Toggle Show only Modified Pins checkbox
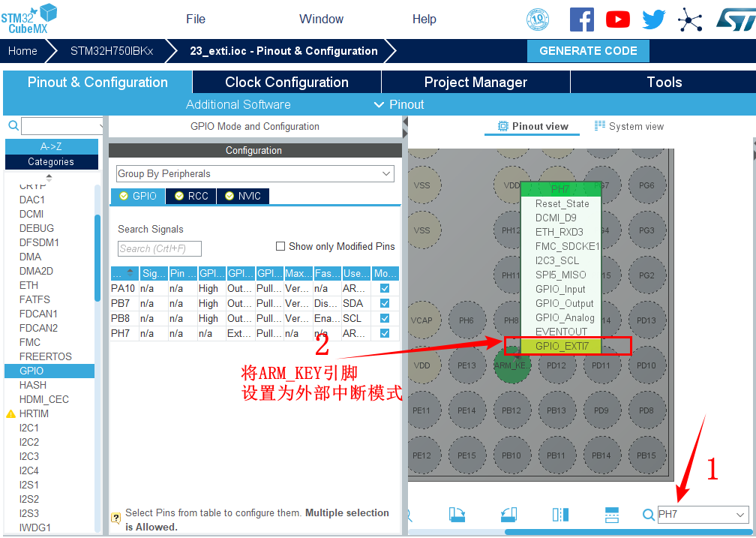 pyautogui.click(x=280, y=246)
